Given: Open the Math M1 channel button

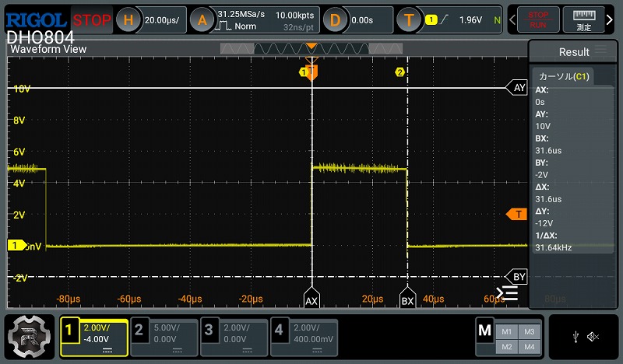Looking at the screenshot, I should 508,331.
